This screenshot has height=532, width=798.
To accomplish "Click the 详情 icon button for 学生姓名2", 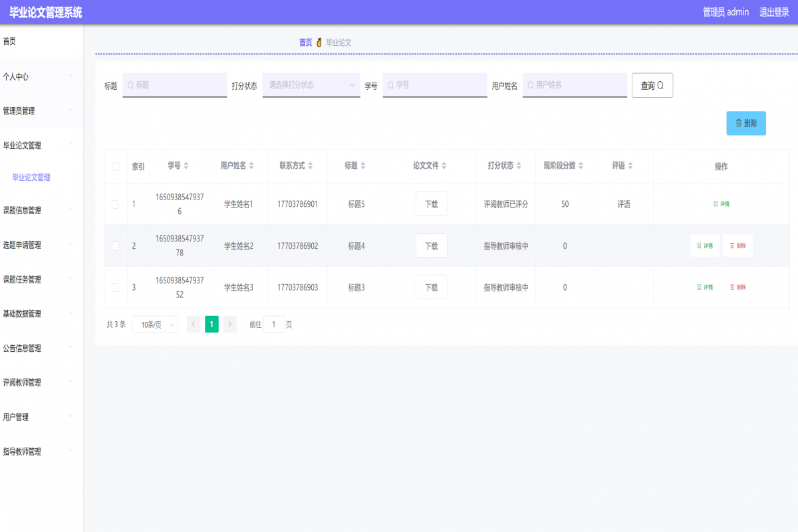I will point(704,245).
